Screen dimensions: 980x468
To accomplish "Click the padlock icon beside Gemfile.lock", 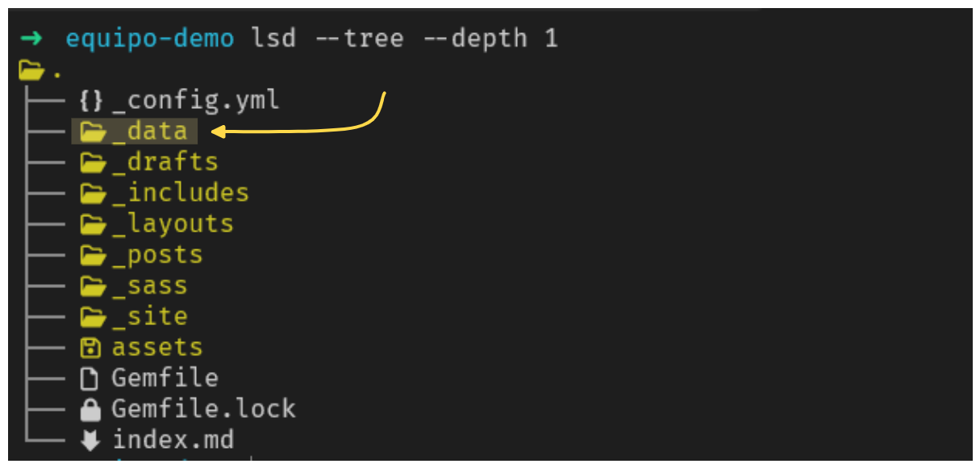I will coord(91,410).
